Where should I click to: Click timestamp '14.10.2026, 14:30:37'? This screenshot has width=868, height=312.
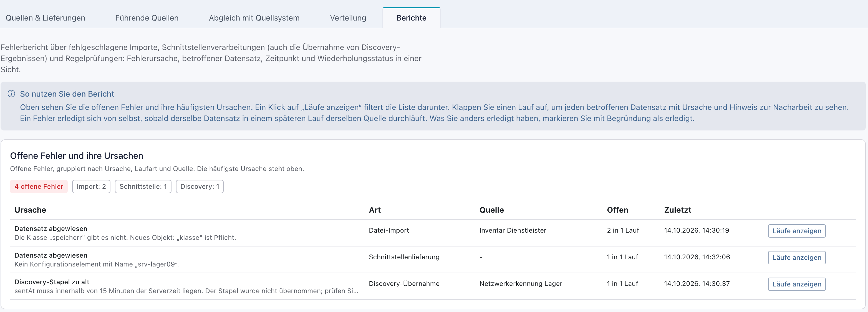[x=697, y=283]
